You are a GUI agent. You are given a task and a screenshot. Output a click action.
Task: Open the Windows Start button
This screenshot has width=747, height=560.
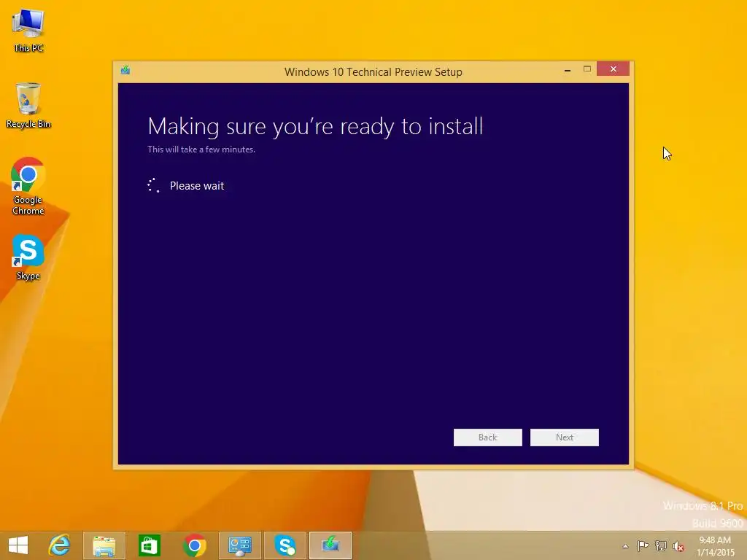[x=18, y=545]
